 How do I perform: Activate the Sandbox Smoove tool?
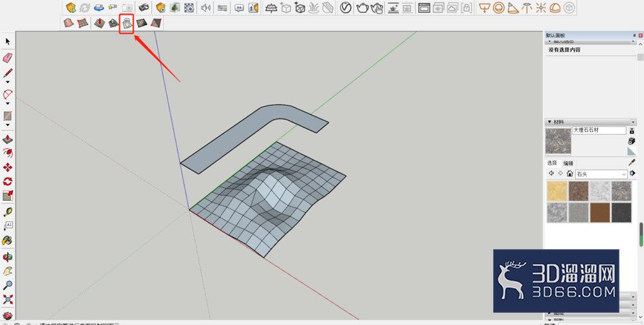click(x=99, y=23)
